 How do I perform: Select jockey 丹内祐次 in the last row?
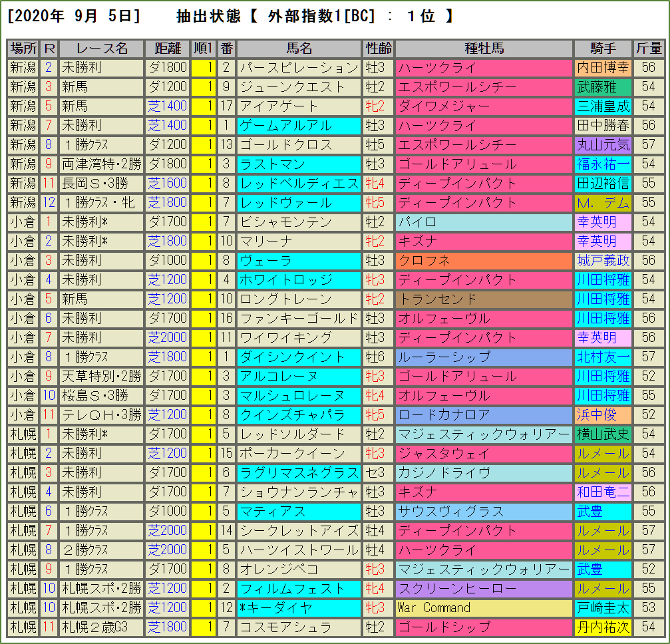603,627
